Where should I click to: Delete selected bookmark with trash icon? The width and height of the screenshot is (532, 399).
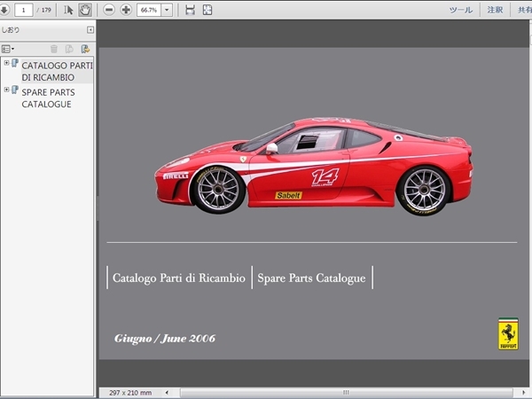tap(54, 49)
